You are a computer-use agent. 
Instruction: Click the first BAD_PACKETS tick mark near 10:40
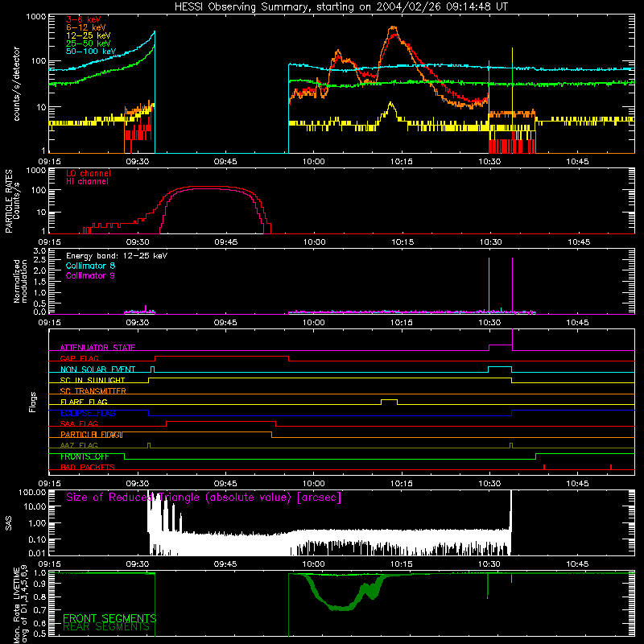(x=544, y=467)
